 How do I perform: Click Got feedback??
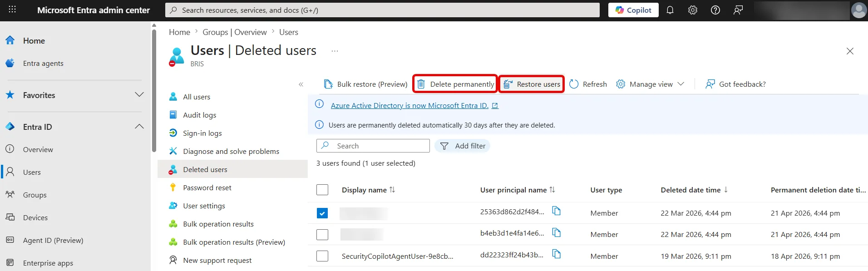coord(735,84)
